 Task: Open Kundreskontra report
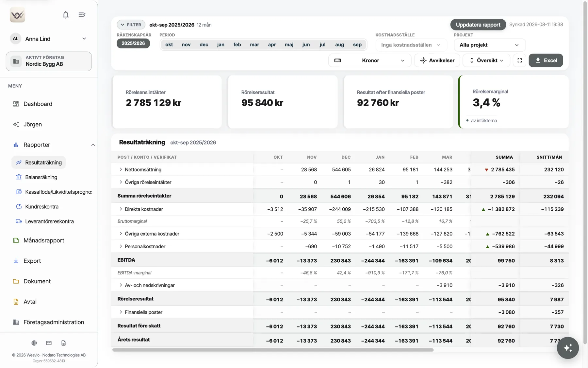42,206
